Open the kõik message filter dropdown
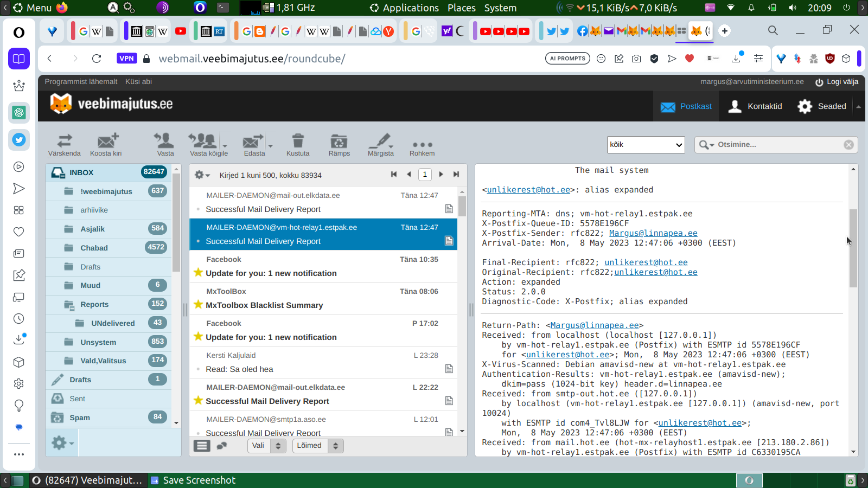The image size is (868, 488). 646,145
